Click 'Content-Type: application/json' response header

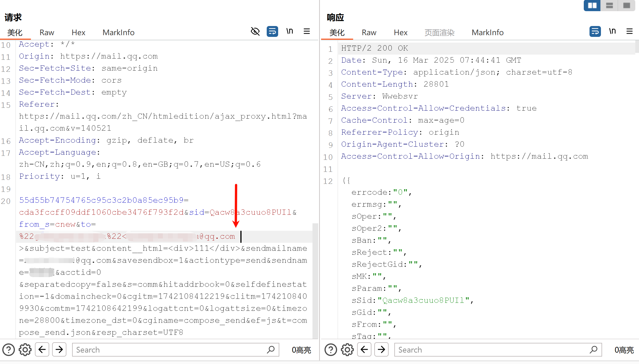(x=457, y=72)
